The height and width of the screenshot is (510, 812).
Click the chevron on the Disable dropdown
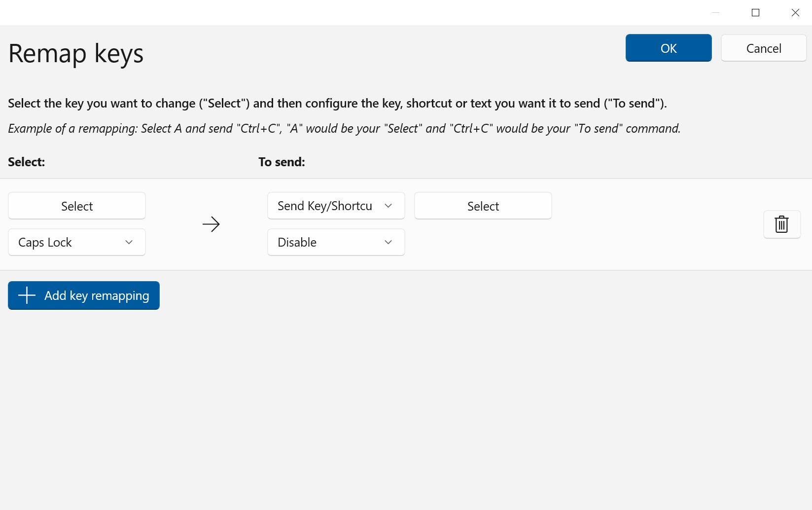[x=388, y=242]
